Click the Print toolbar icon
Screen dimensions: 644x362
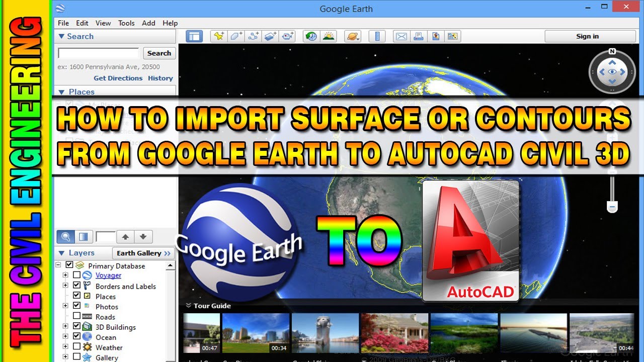click(x=418, y=36)
